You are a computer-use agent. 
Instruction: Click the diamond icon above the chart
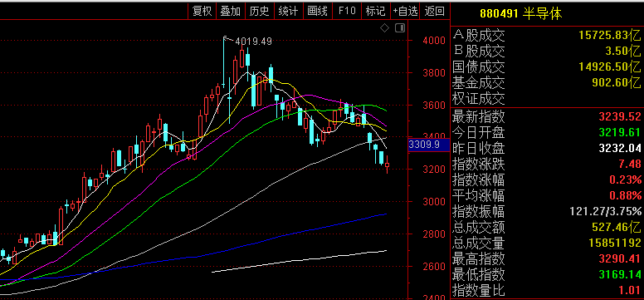tap(384, 28)
